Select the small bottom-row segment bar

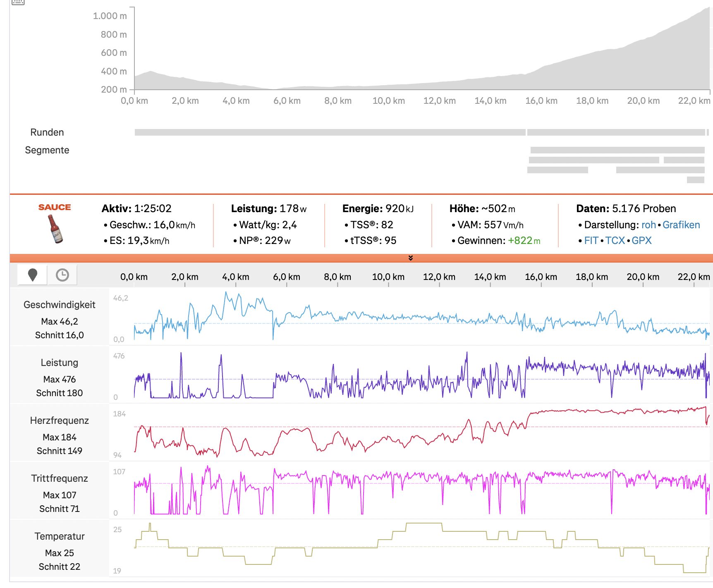pyautogui.click(x=696, y=180)
